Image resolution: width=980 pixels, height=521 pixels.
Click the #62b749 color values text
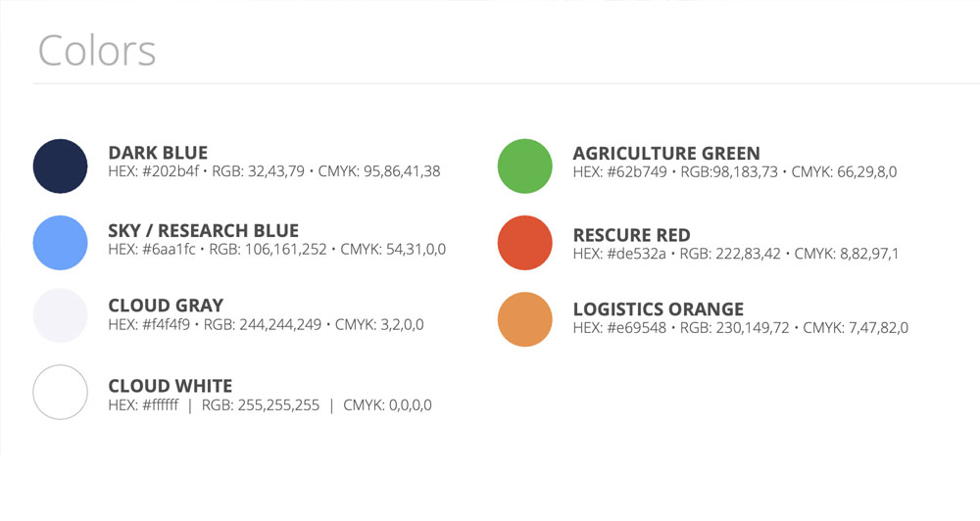[x=734, y=171]
